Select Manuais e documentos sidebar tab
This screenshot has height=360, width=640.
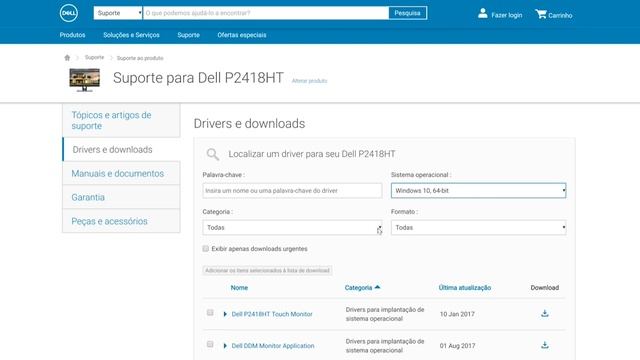pos(121,173)
